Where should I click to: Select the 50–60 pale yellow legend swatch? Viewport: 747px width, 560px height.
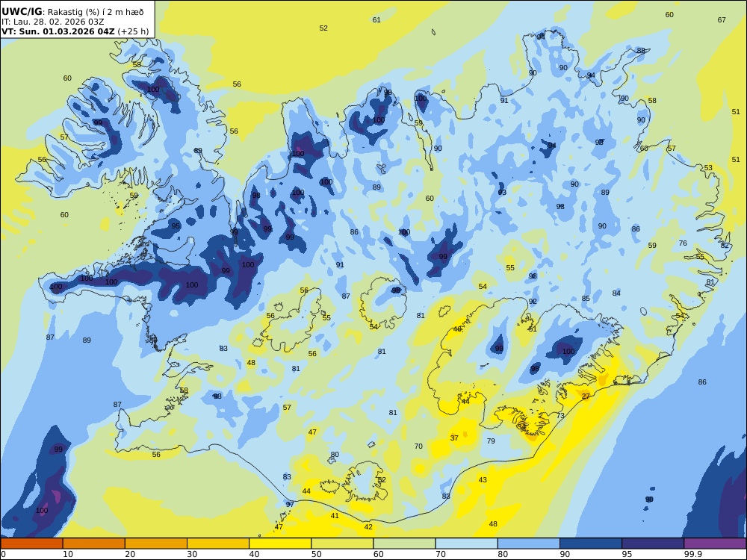click(x=342, y=544)
